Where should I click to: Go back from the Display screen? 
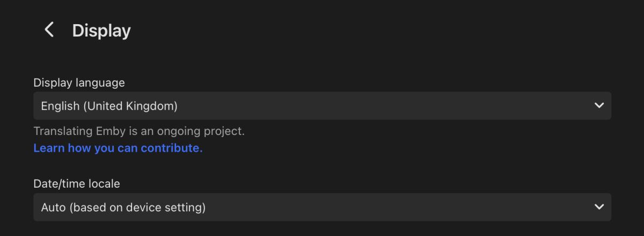pyautogui.click(x=49, y=30)
